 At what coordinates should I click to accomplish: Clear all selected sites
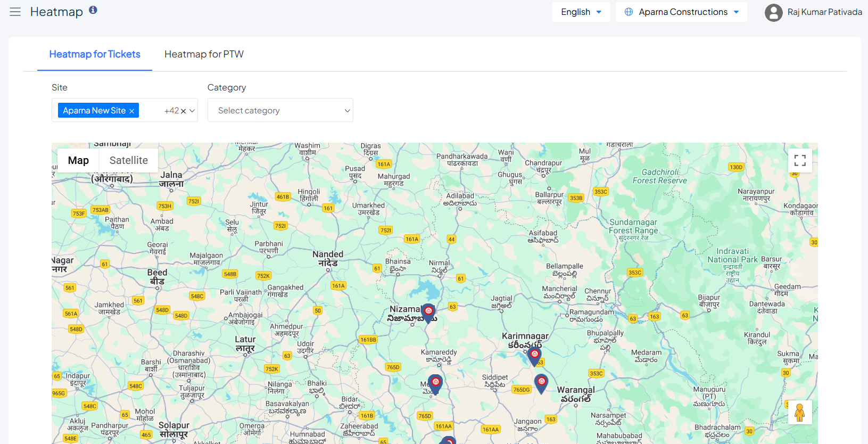point(183,111)
